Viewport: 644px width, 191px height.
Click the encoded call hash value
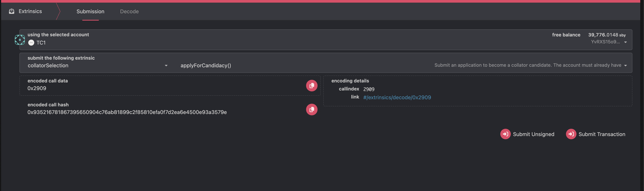point(127,112)
